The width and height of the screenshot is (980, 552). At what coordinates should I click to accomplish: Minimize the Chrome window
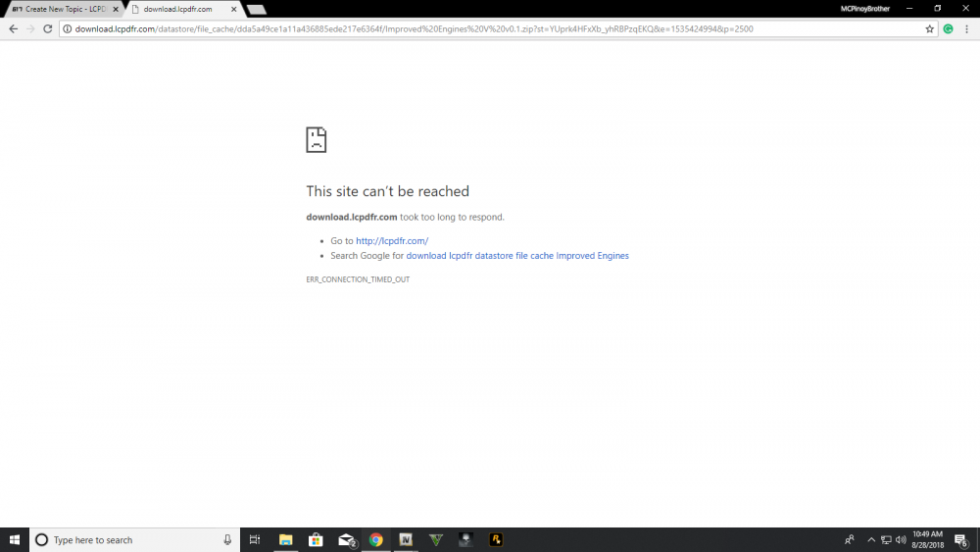(909, 8)
